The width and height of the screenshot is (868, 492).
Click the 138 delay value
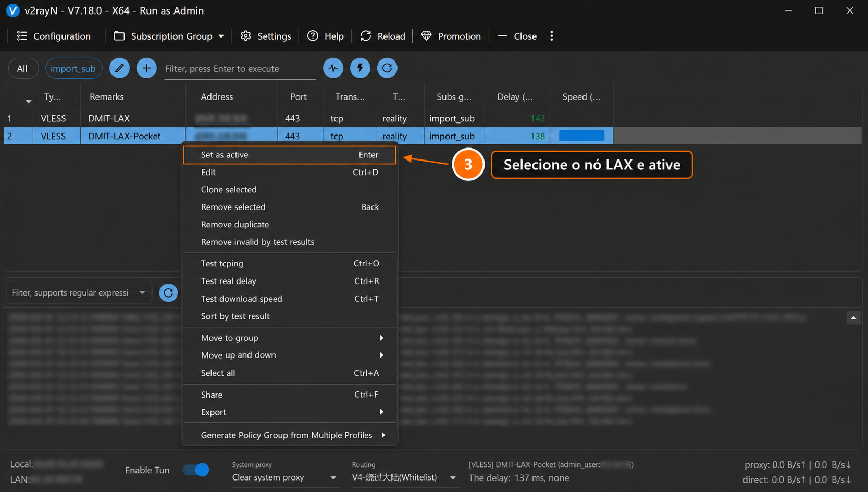tap(538, 136)
